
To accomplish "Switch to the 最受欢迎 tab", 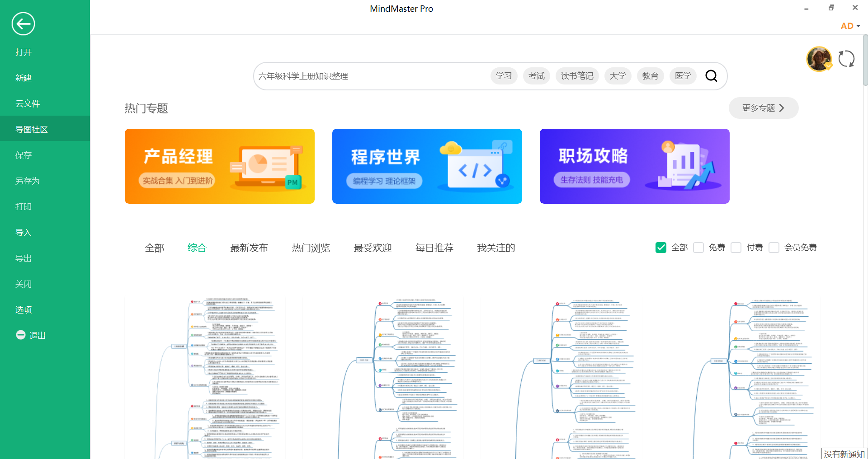I will tap(373, 248).
